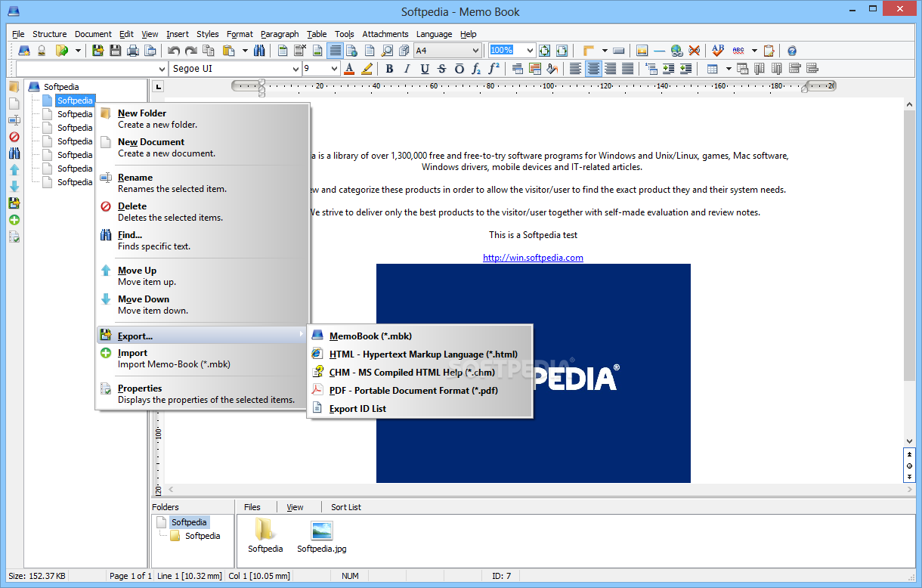Click the Undo arrow icon
Image resolution: width=922 pixels, height=588 pixels.
click(175, 51)
